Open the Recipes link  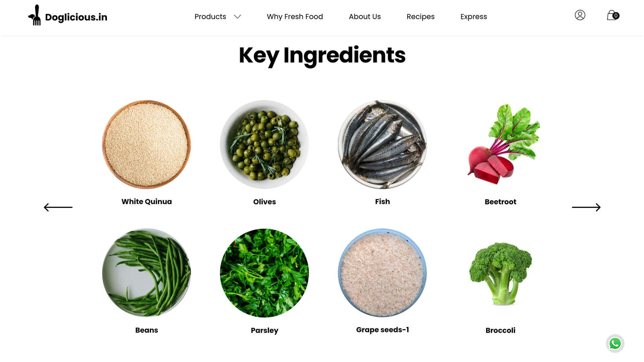420,17
